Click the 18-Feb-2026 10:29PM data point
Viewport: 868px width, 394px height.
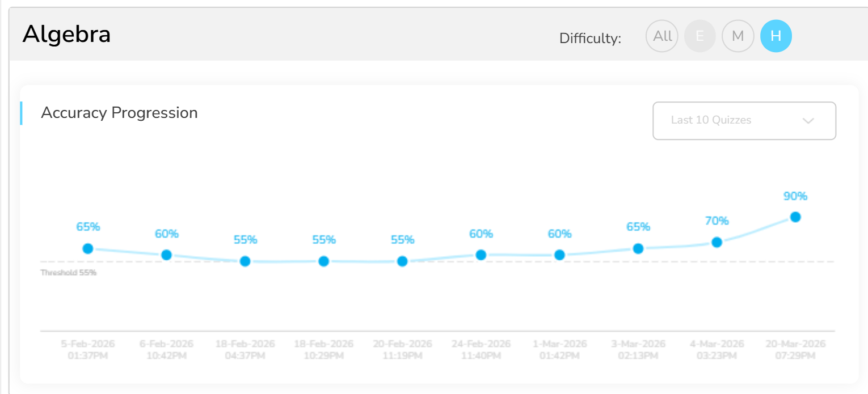pos(323,261)
